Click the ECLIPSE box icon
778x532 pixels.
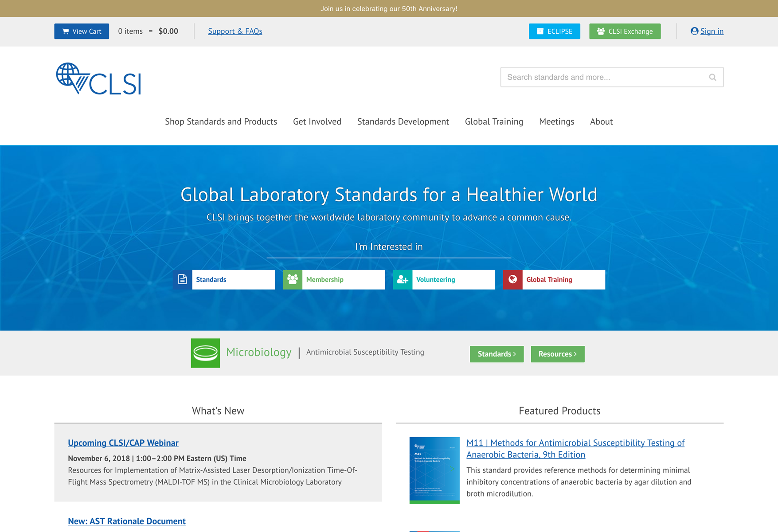tap(540, 31)
